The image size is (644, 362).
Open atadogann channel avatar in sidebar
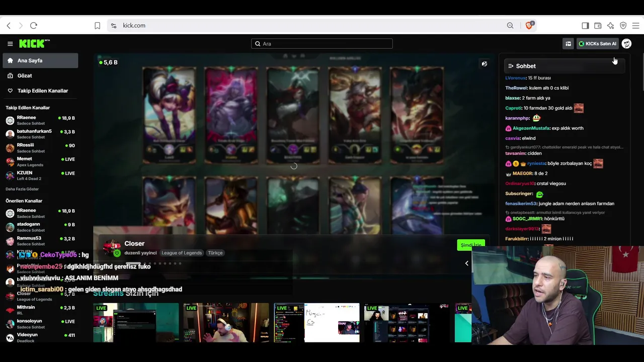click(10, 227)
